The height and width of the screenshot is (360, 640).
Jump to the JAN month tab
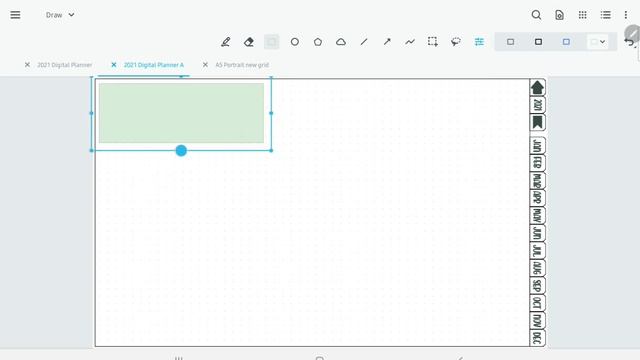click(537, 146)
